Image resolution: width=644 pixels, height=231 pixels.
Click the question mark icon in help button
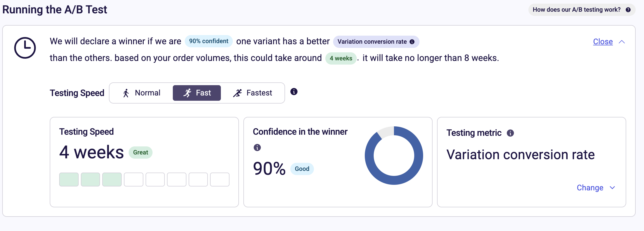[628, 10]
